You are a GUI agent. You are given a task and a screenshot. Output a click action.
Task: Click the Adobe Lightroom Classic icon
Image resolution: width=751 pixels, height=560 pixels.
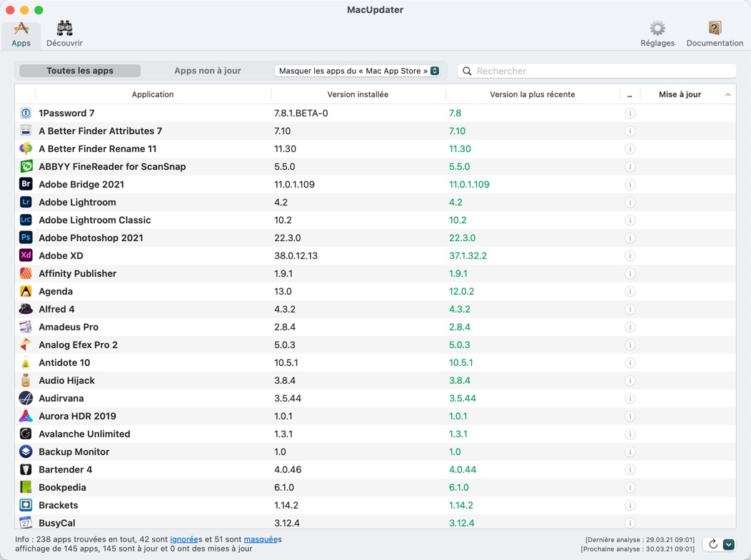coord(26,220)
